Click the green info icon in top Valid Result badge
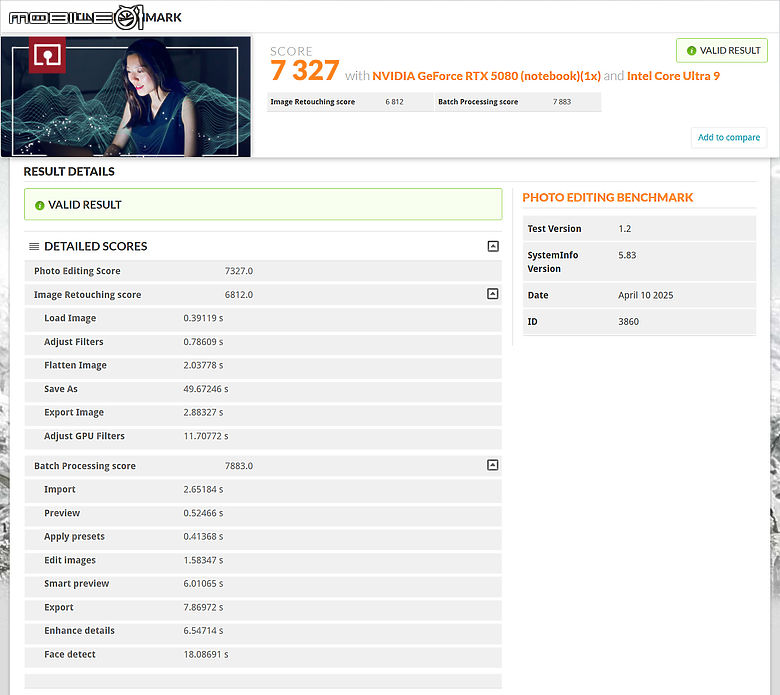The width and height of the screenshot is (780, 695). point(691,51)
